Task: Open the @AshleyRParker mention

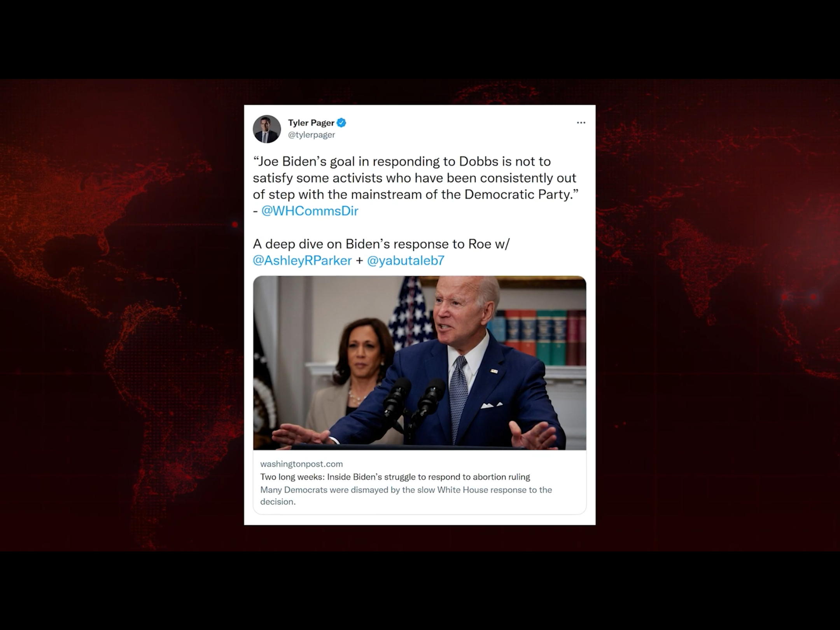Action: point(302,260)
